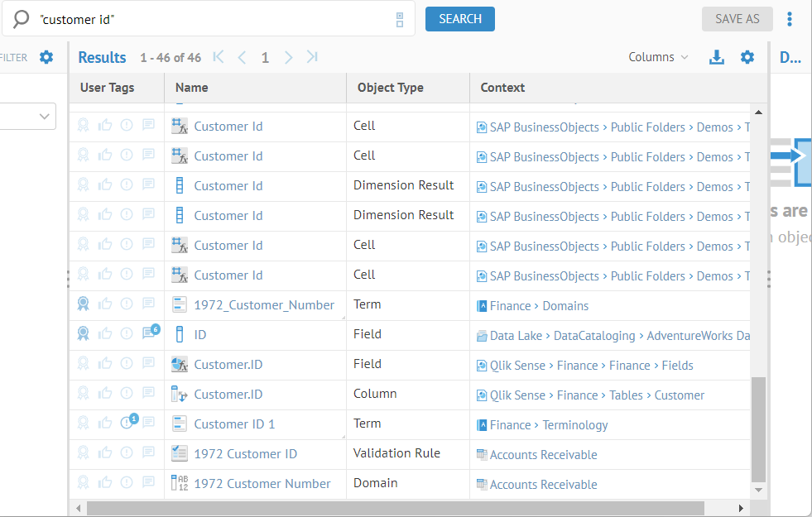Click the download results icon

pyautogui.click(x=717, y=57)
